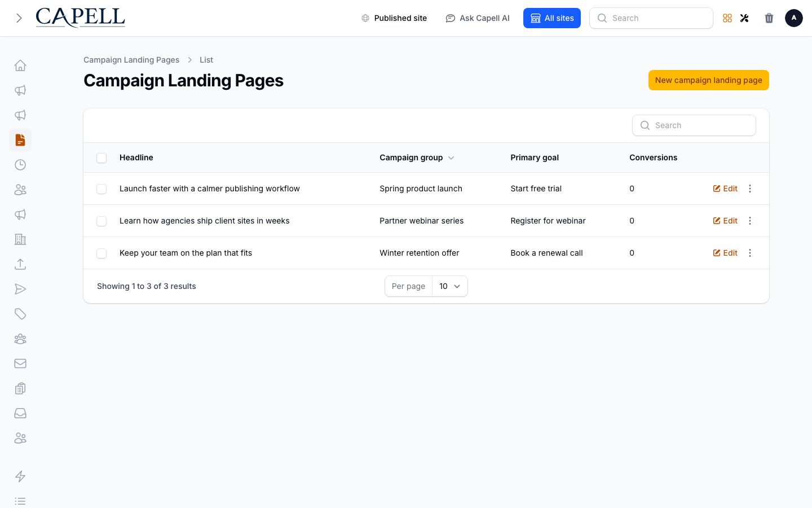Edit the Partner webinar series row
Screen dimensions: 812x508
[x=725, y=221]
